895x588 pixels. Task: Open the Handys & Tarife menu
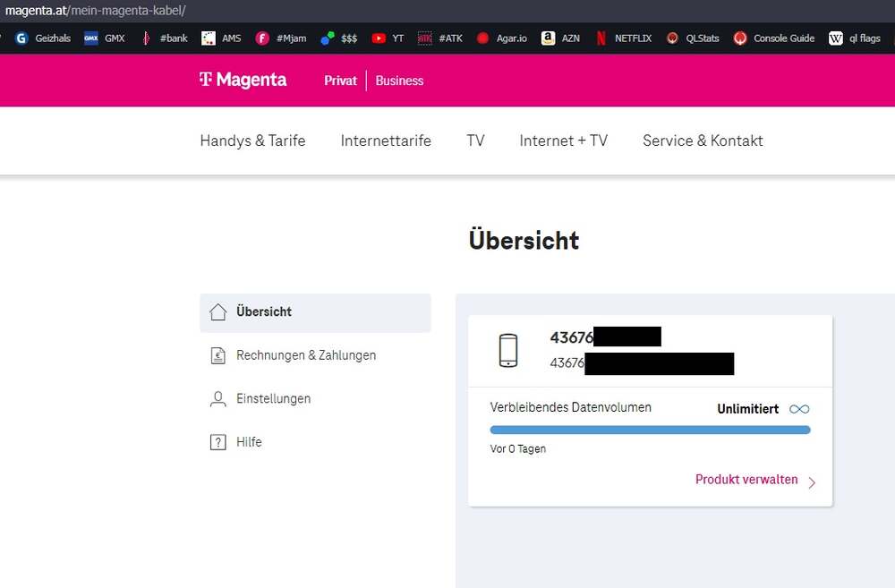click(x=253, y=141)
